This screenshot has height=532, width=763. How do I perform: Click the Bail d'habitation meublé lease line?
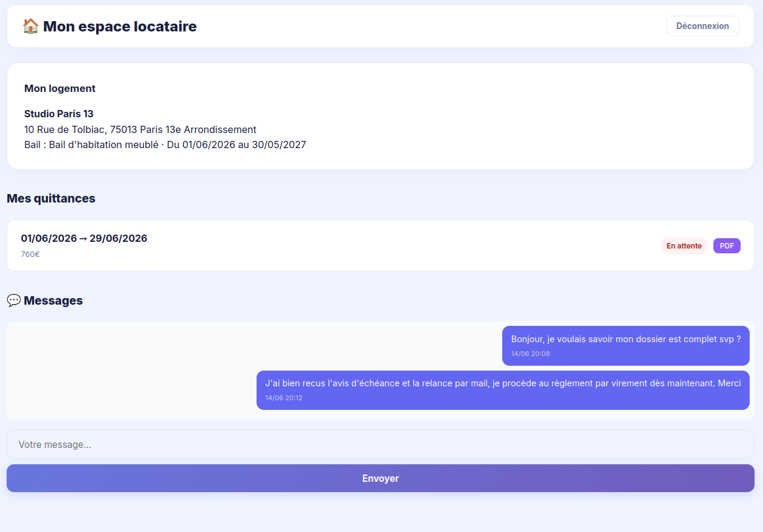[x=165, y=145]
